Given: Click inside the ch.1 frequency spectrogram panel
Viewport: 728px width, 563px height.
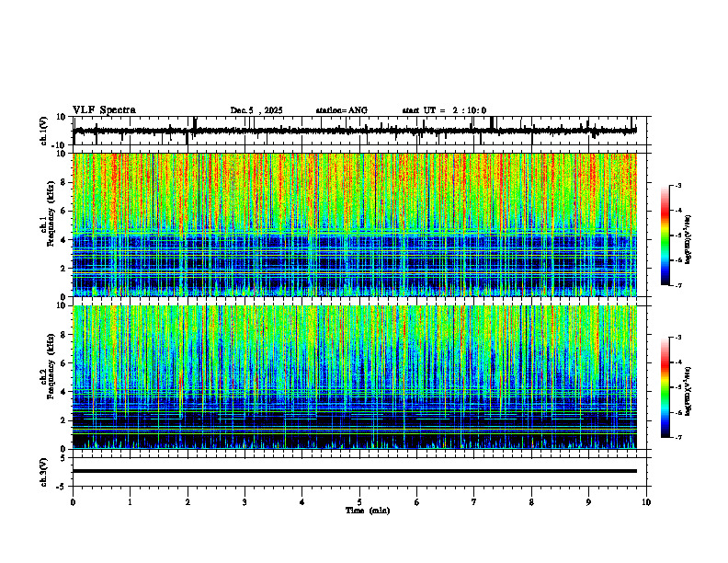Looking at the screenshot, I should (355, 224).
